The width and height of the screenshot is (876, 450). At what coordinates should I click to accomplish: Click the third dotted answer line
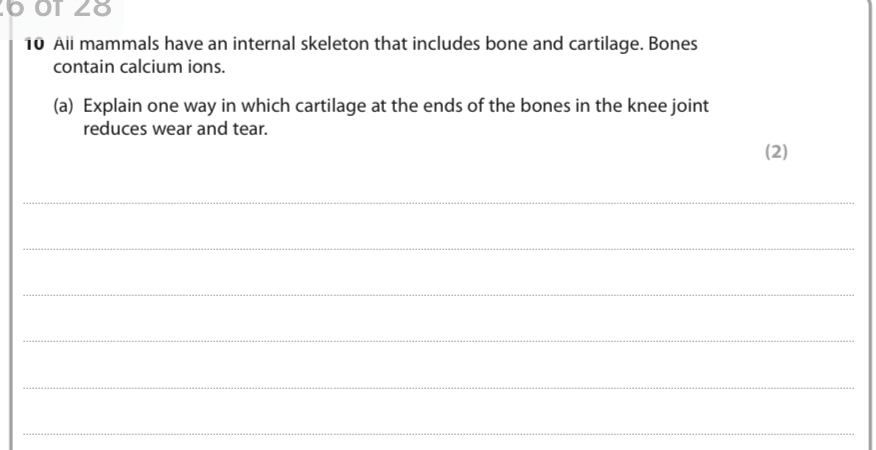(x=439, y=295)
